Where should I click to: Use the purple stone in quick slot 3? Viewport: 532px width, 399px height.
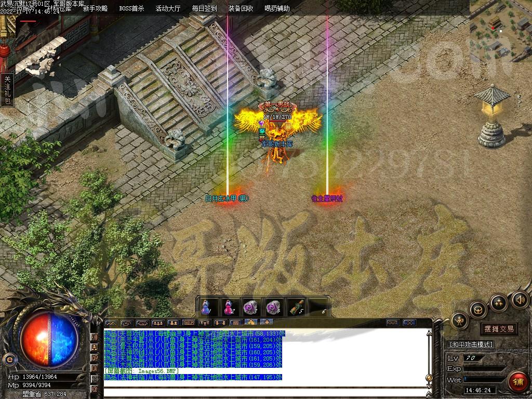(251, 307)
